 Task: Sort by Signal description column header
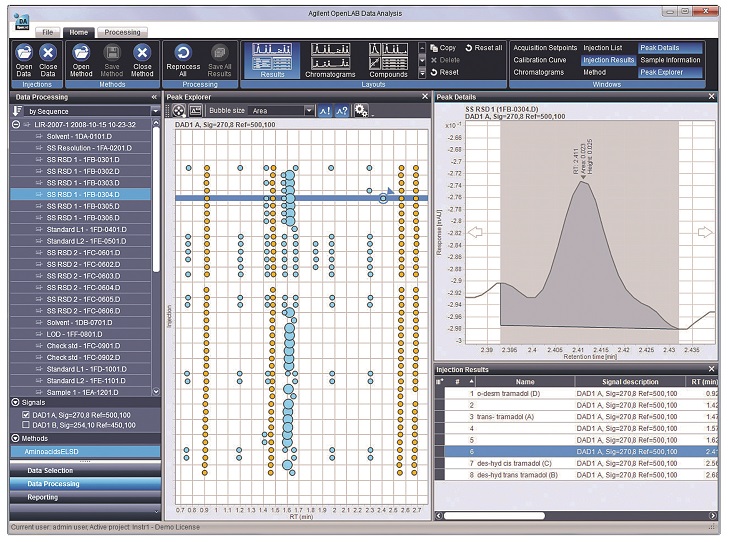[x=630, y=381]
